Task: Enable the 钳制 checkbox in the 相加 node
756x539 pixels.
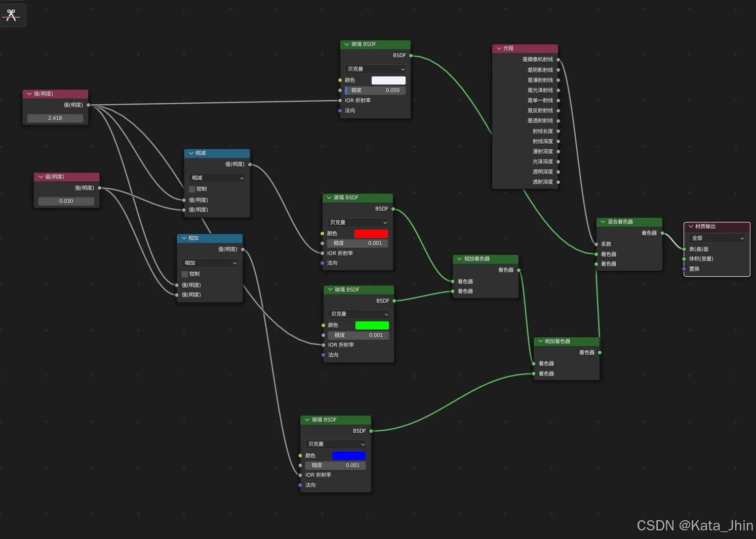Action: tap(185, 274)
